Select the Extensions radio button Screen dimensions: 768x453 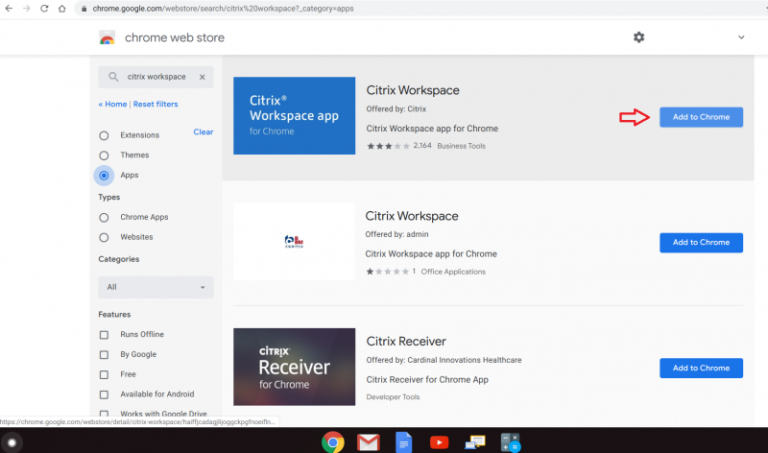(104, 136)
